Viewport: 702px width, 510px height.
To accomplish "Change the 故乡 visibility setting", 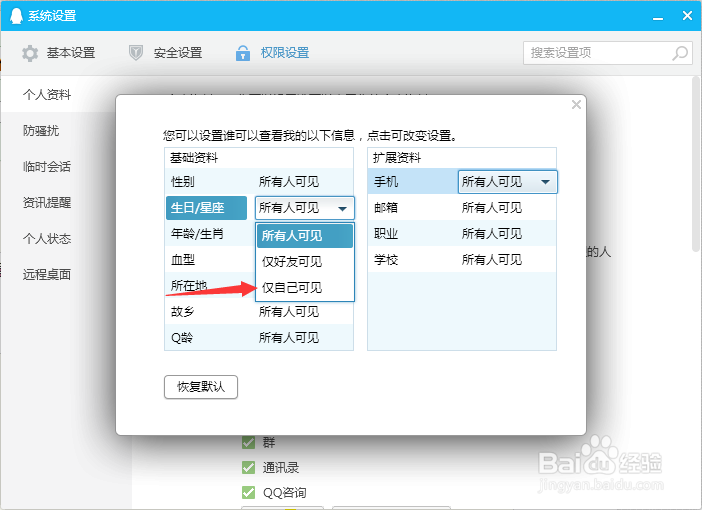I will tap(289, 312).
